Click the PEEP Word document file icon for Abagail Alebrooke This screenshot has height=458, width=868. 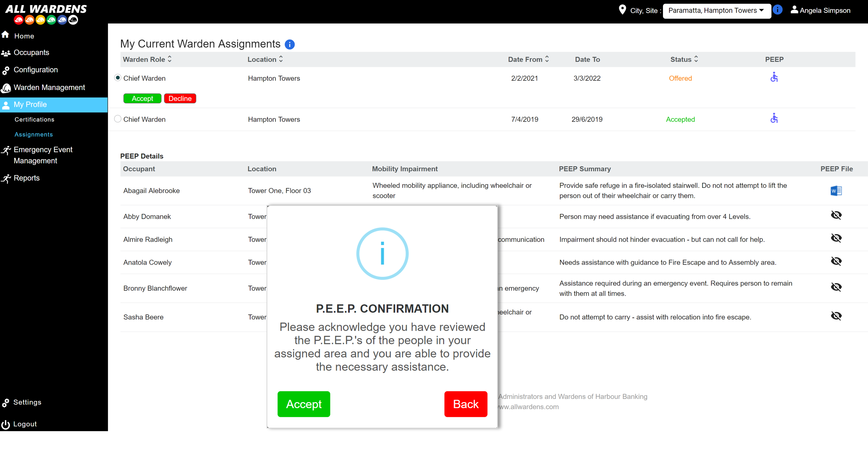point(835,190)
